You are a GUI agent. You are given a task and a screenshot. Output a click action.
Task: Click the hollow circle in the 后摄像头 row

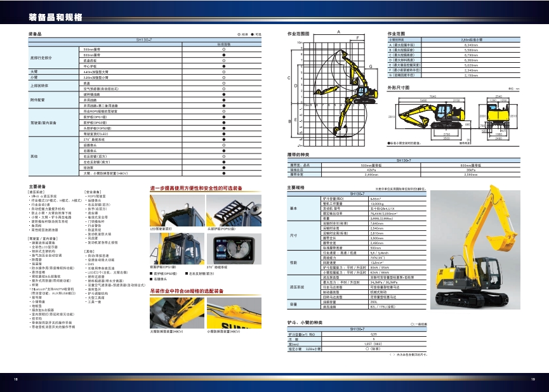point(224,145)
